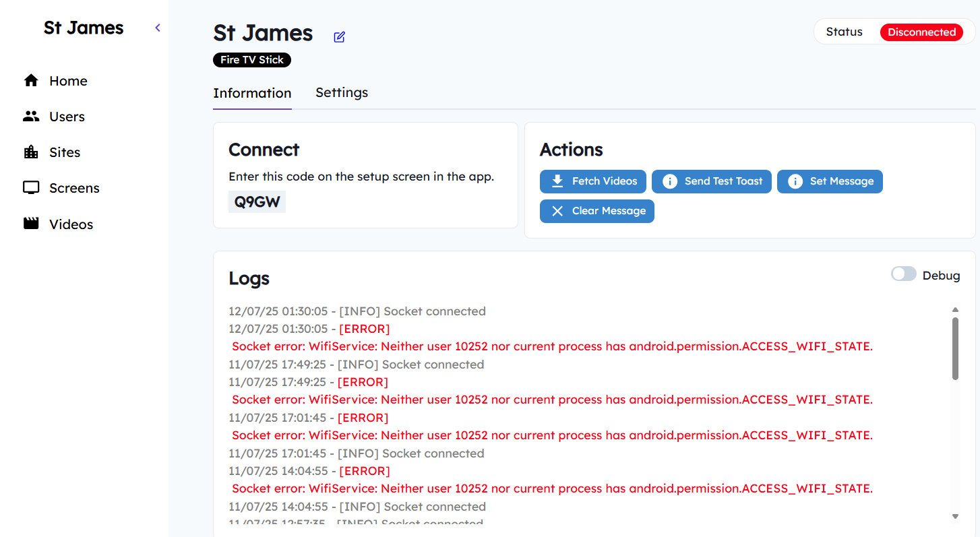The image size is (980, 537).
Task: Click the Screens monitor icon
Action: (x=31, y=188)
